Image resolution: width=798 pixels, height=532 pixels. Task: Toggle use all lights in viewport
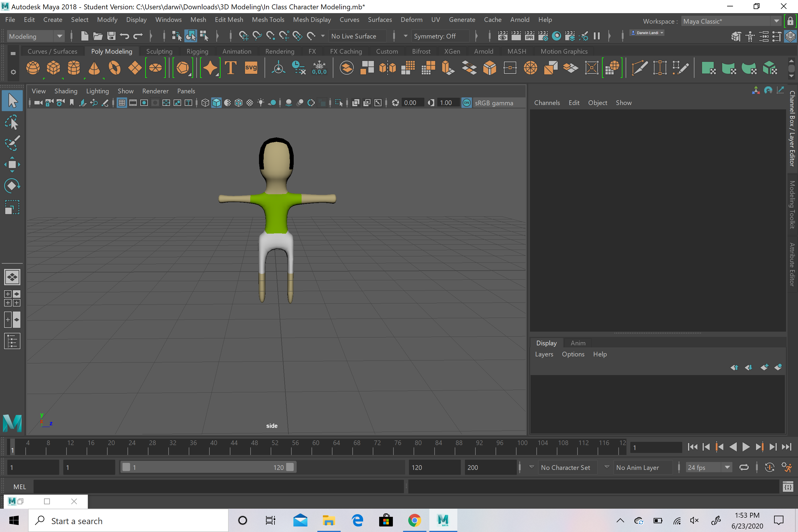260,103
